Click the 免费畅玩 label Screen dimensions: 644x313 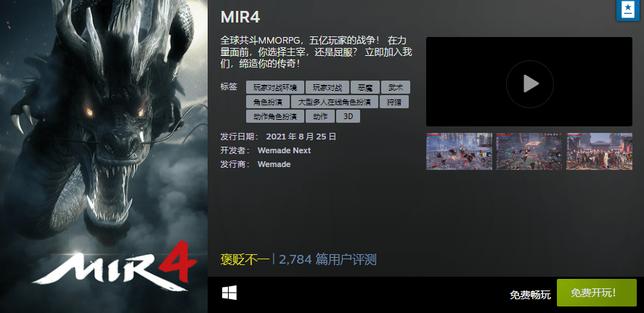(x=530, y=294)
